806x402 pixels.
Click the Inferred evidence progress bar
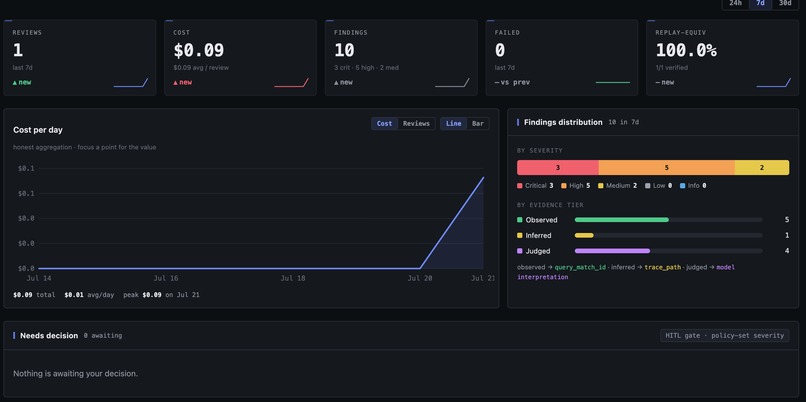(668, 235)
